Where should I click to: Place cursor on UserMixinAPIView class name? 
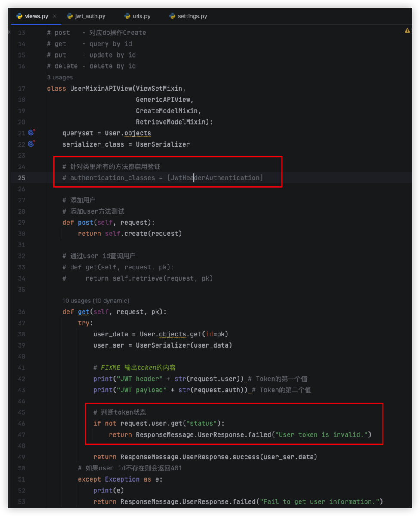(101, 89)
